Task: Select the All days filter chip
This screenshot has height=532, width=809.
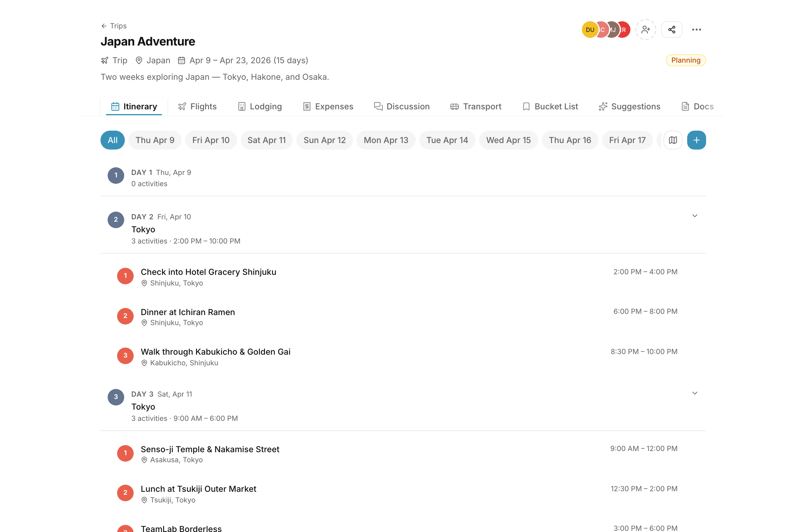Action: click(113, 140)
